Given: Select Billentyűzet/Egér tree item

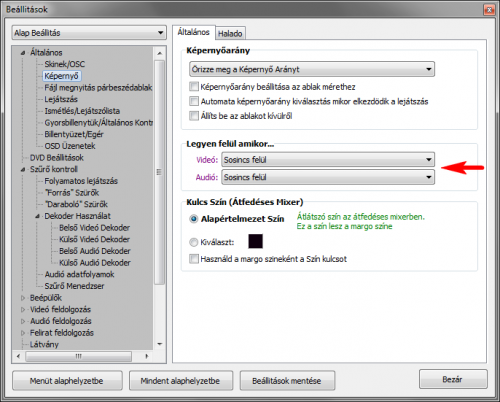Looking at the screenshot, I should coord(74,134).
